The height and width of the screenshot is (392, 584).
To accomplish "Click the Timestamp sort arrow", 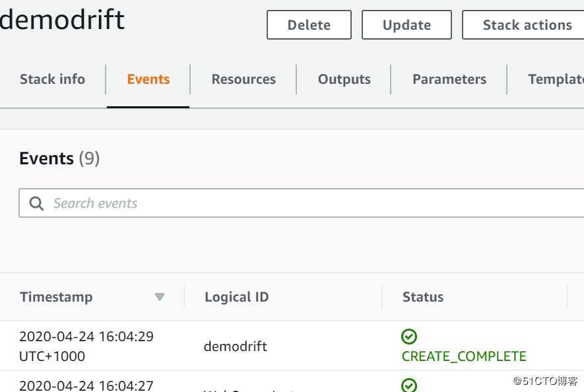I will 160,298.
